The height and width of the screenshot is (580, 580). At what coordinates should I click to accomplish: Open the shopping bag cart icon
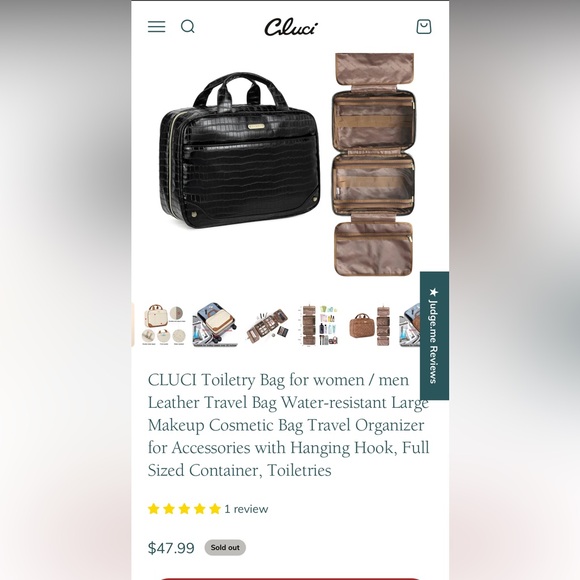[424, 27]
